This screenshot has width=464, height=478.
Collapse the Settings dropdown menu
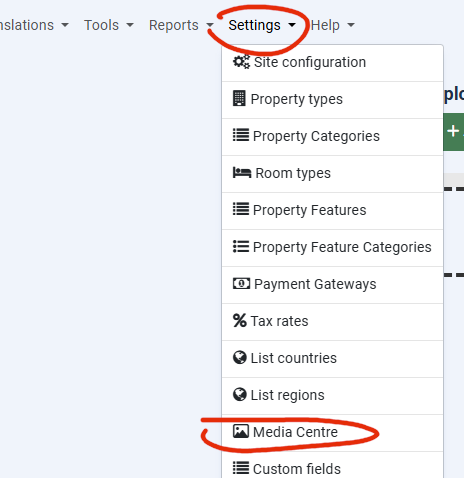(x=262, y=25)
